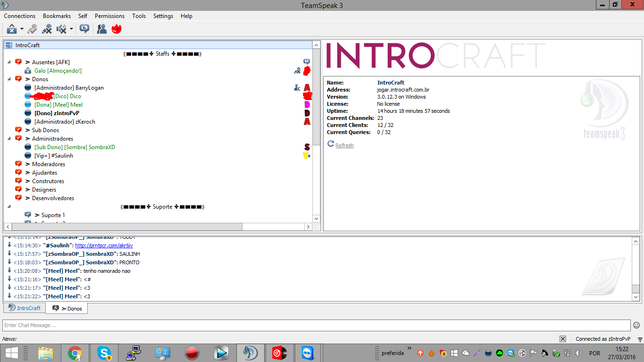Click the muted microphone icon on Galo row
644x362 pixels.
[297, 71]
